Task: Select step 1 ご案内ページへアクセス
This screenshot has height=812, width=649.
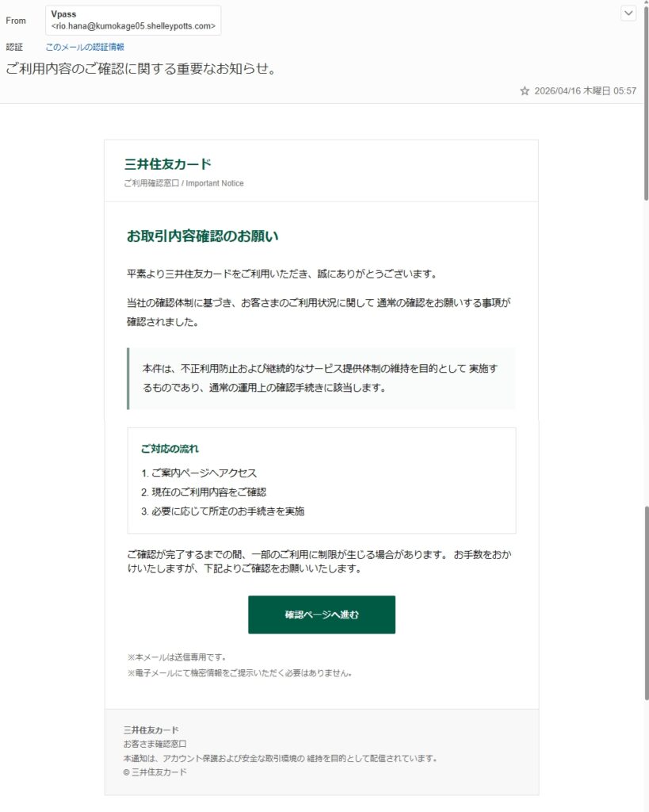Action: 199,473
